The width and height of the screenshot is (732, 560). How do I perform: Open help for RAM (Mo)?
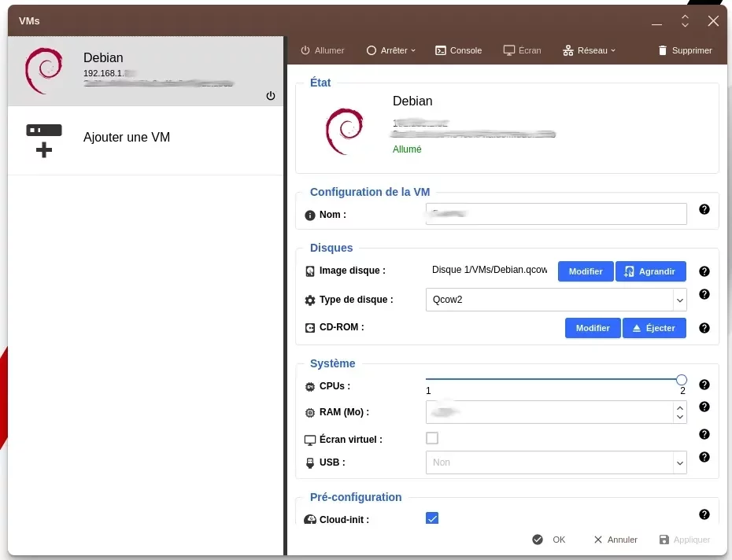click(704, 407)
